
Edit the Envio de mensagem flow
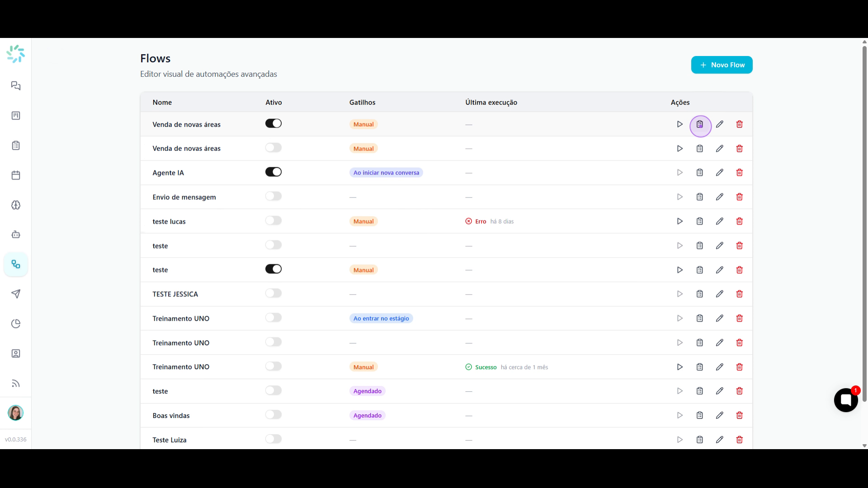point(719,197)
